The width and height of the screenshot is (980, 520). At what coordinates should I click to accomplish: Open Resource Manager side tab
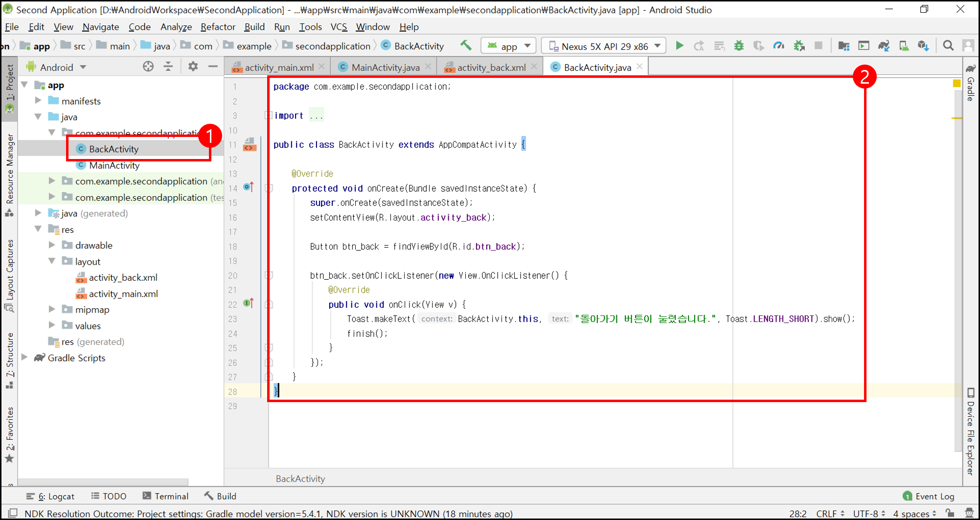point(10,176)
